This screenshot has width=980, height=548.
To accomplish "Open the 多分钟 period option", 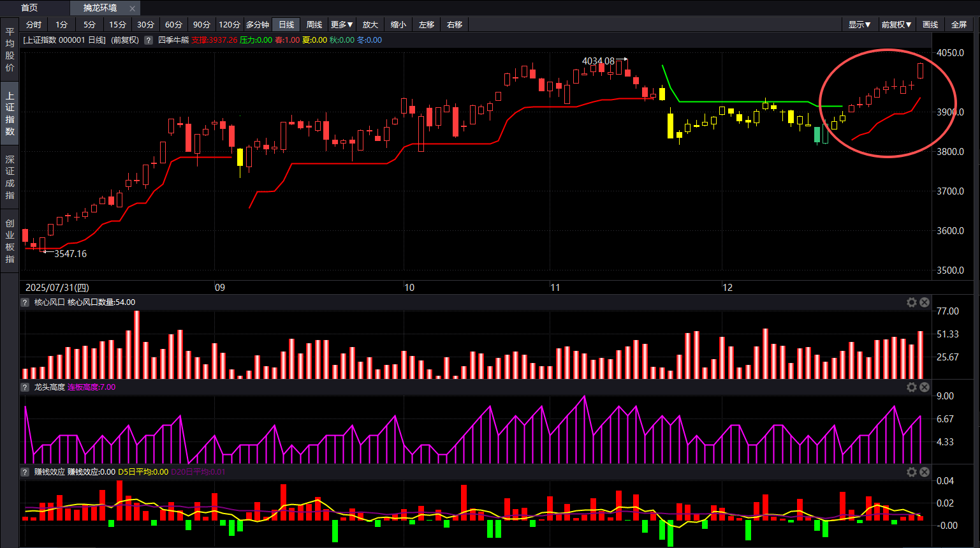I will pyautogui.click(x=258, y=24).
